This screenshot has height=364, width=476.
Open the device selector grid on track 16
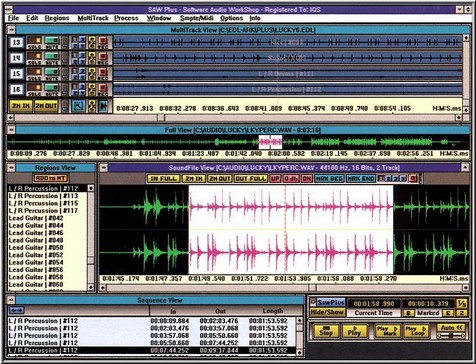point(79,89)
